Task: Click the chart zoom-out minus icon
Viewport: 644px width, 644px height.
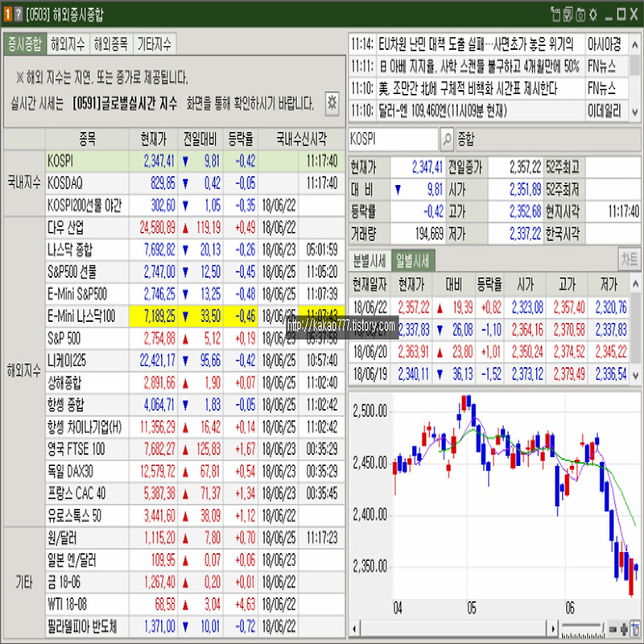Action: [613, 629]
